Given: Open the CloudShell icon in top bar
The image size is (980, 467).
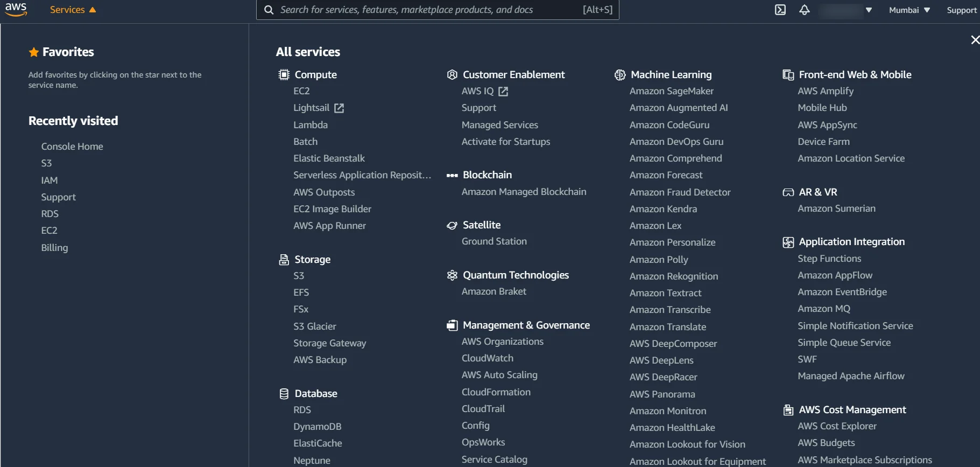Looking at the screenshot, I should point(780,10).
